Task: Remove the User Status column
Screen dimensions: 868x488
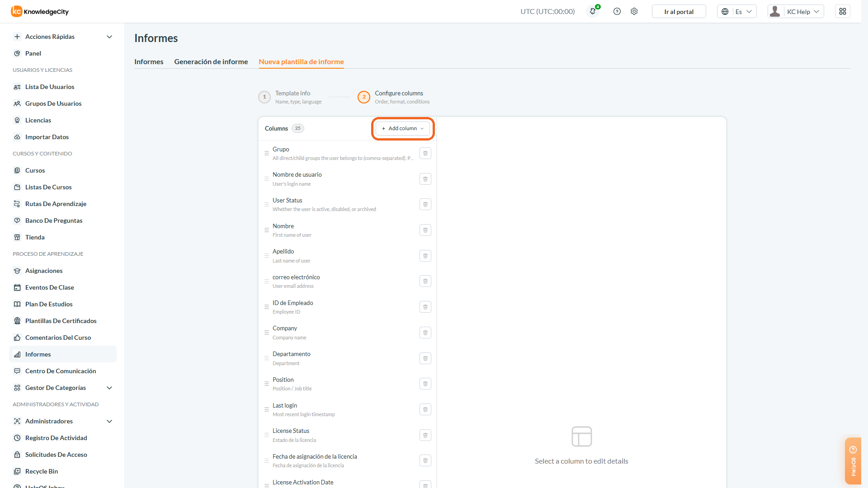Action: (x=425, y=205)
